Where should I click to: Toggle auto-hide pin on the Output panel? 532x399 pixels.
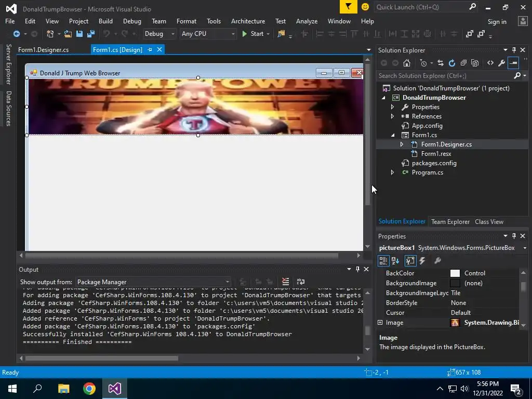357,269
